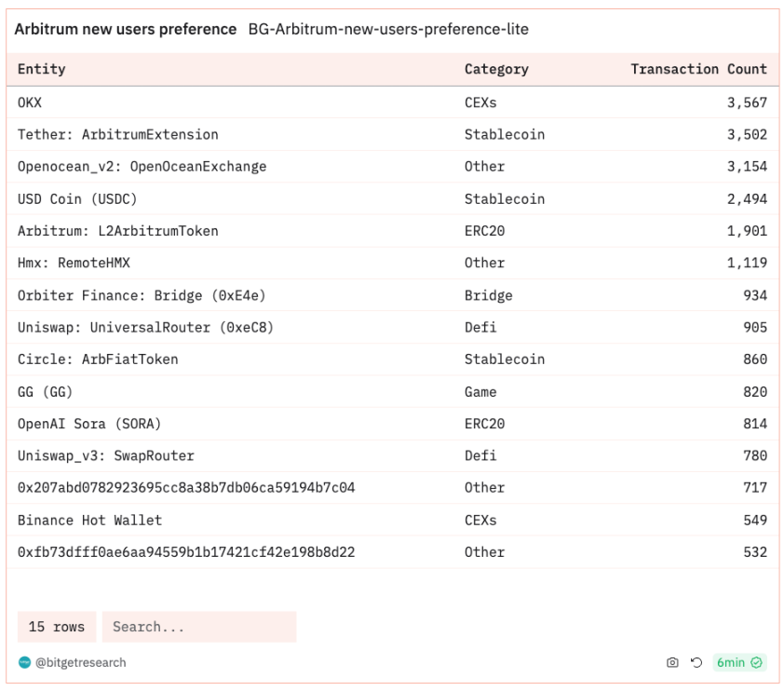The height and width of the screenshot is (691, 784).
Task: Select the GG (GG) entity cell
Action: pos(46,392)
